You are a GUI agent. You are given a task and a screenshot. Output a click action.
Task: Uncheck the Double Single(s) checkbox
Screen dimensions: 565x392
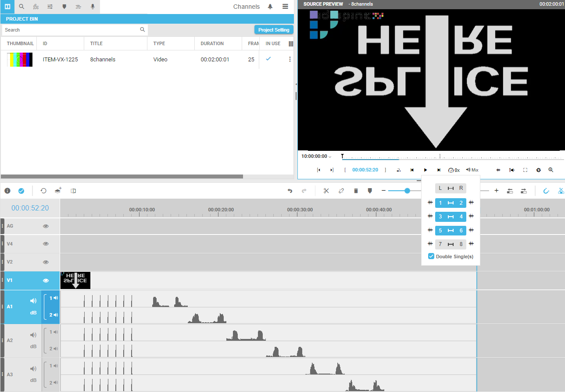[x=431, y=257]
